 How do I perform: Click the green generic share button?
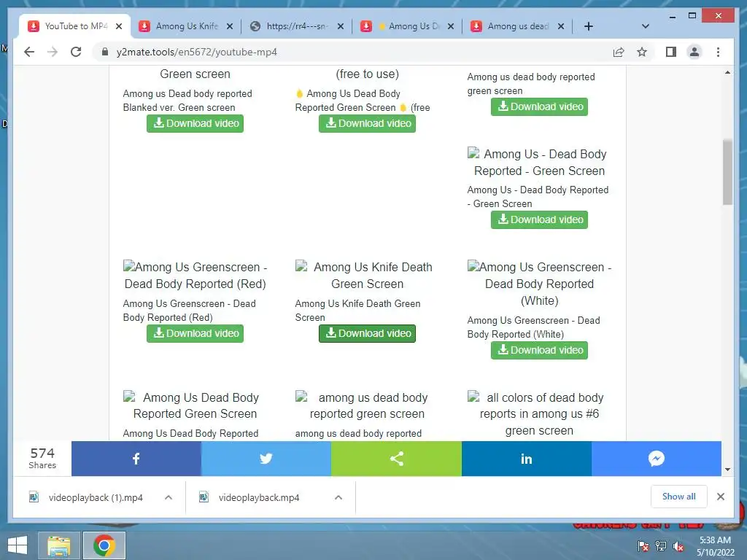coord(396,459)
